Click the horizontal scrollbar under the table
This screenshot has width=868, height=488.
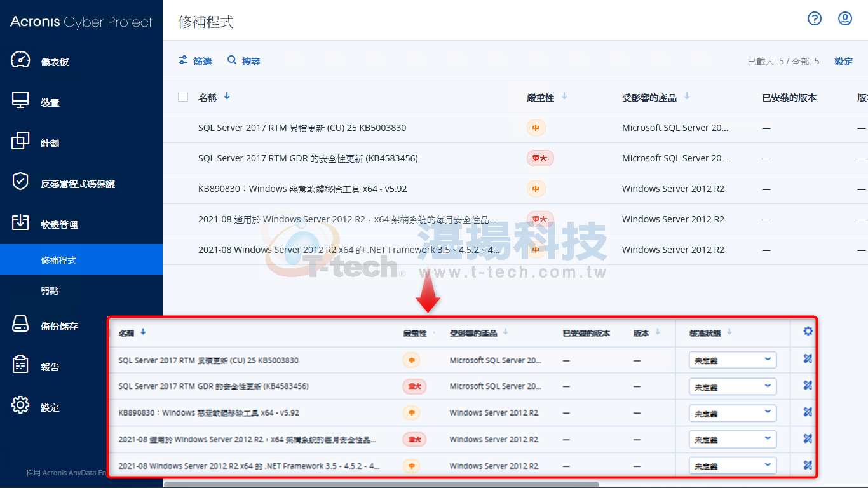pos(381,484)
